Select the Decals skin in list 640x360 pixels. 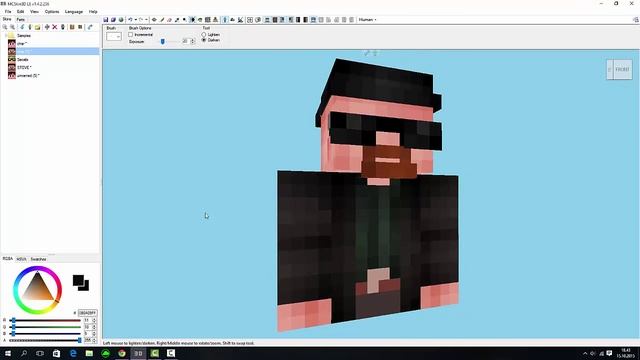click(x=23, y=60)
